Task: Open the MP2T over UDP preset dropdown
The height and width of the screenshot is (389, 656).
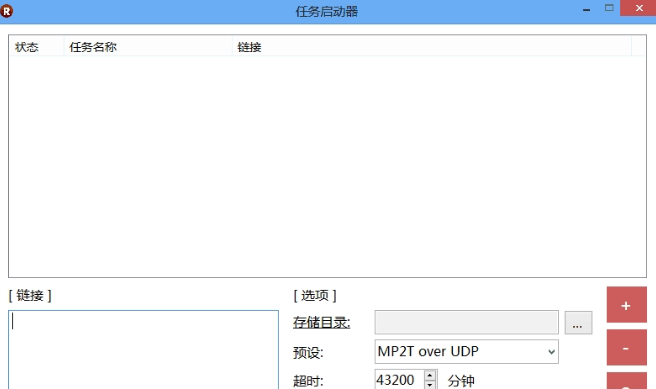Action: tap(466, 352)
